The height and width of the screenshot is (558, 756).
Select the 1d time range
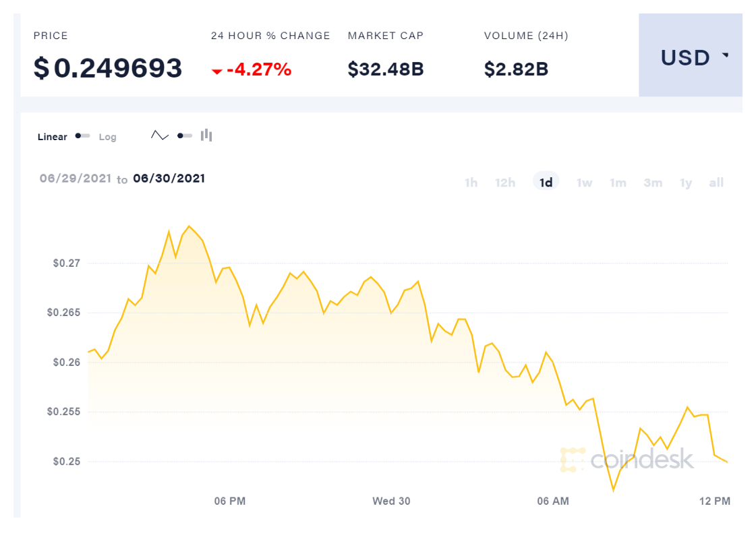click(x=546, y=183)
